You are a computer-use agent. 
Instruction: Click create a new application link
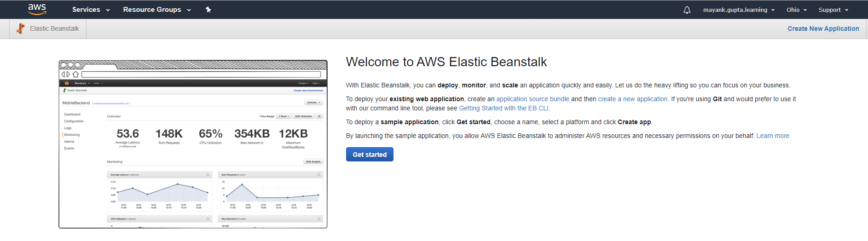[632, 99]
